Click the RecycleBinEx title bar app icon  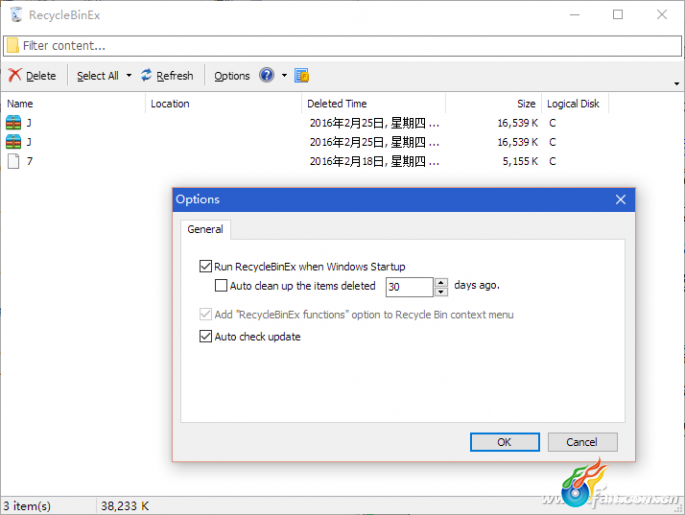tap(16, 15)
